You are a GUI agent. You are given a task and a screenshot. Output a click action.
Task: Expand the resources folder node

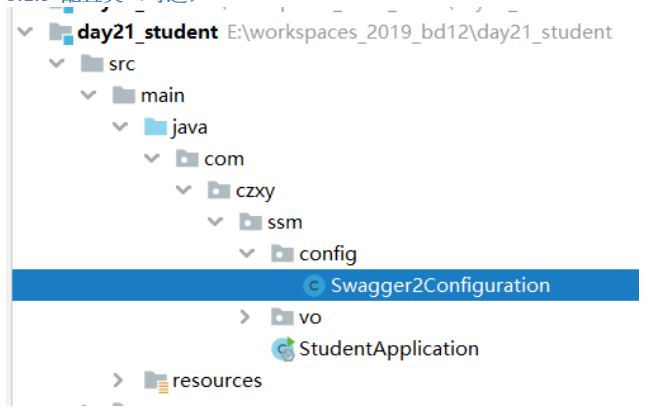coord(118,381)
